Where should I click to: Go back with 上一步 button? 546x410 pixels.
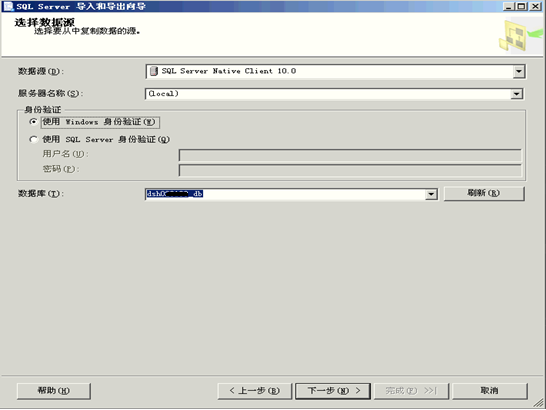[x=255, y=391]
